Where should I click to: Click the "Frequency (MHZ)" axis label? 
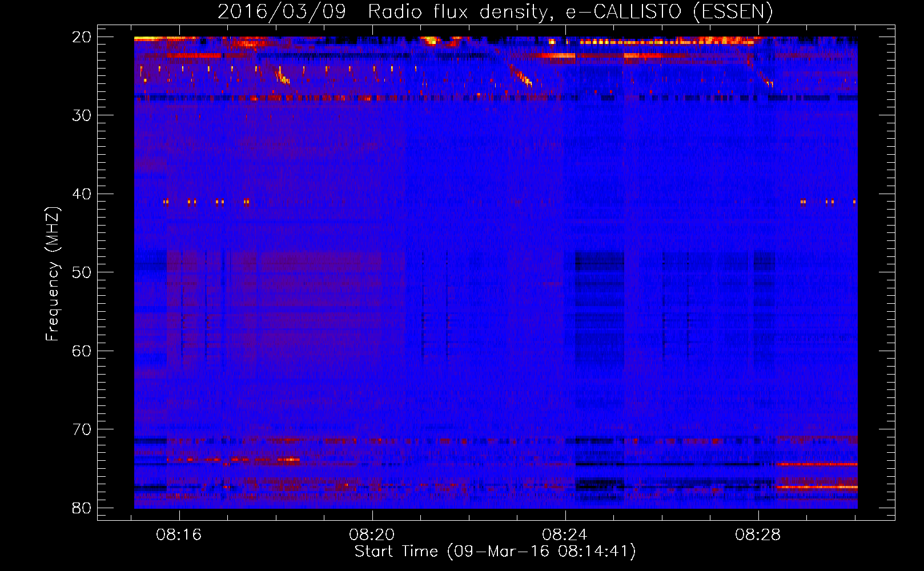coord(53,274)
